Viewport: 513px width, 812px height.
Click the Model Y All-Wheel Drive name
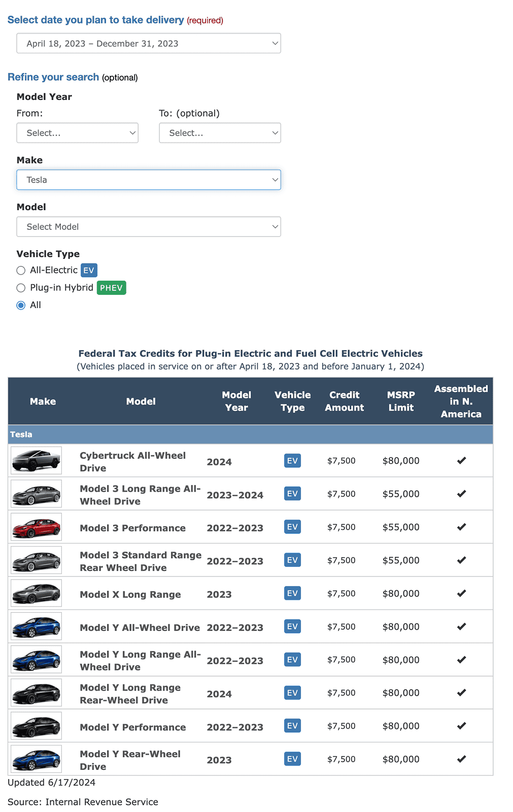(x=140, y=628)
